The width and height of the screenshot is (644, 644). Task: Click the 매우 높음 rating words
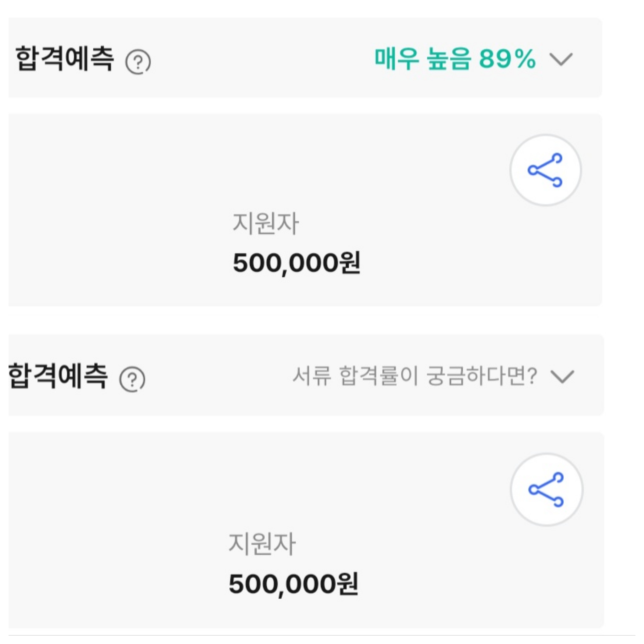[423, 59]
